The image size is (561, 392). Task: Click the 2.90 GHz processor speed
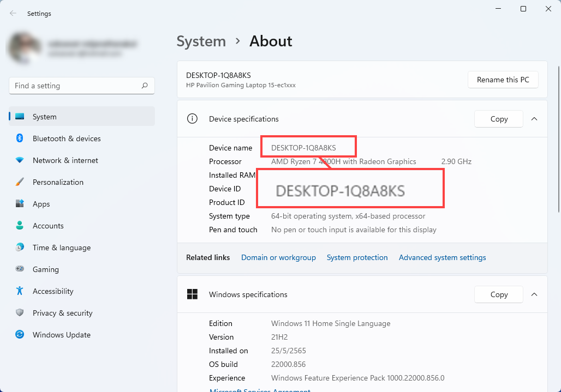pyautogui.click(x=456, y=161)
